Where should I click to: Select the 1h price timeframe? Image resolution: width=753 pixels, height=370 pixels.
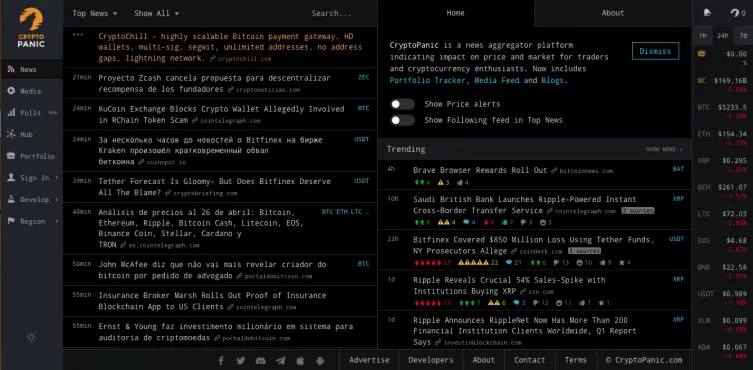pyautogui.click(x=703, y=36)
